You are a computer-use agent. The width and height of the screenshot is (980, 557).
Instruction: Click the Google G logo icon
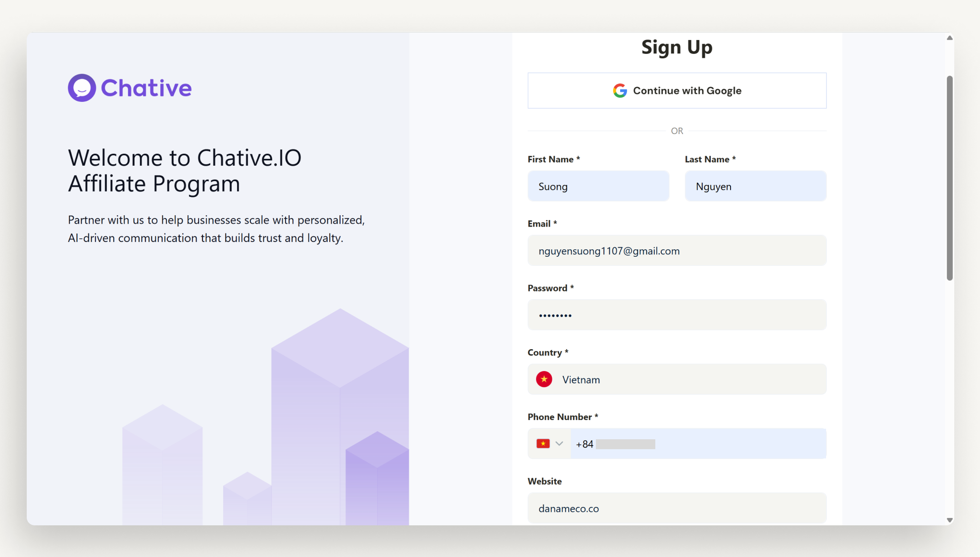(620, 91)
